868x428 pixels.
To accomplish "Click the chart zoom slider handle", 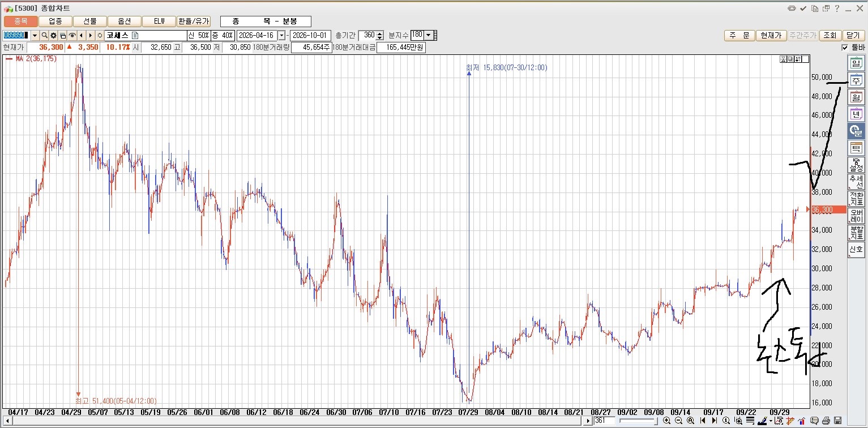I will click(656, 421).
